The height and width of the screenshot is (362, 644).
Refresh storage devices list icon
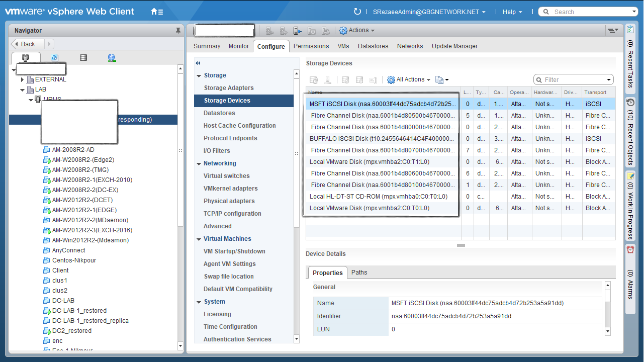314,79
